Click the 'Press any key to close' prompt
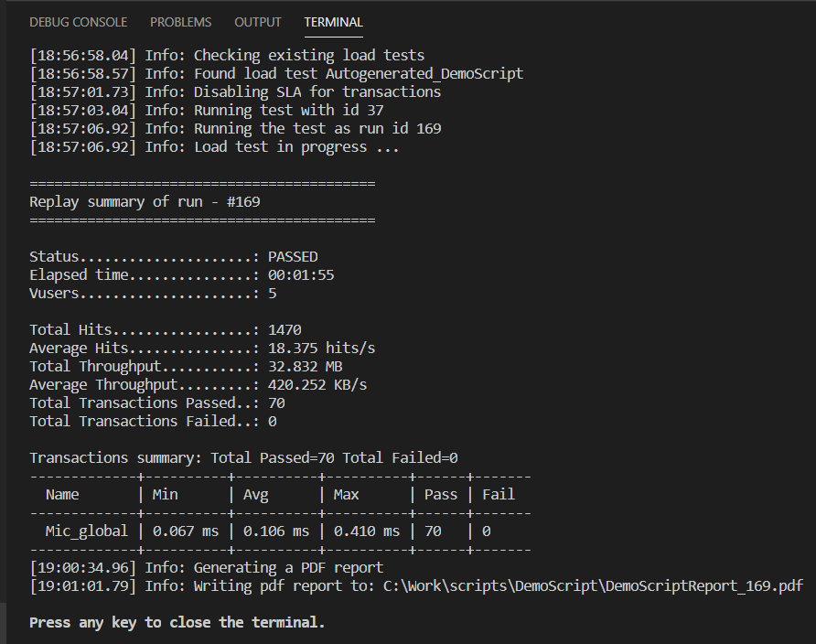 (177, 622)
